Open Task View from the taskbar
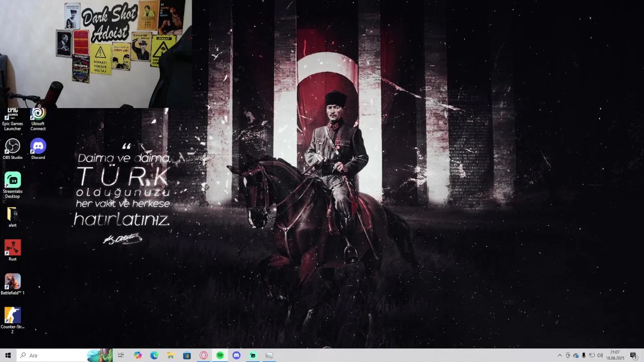The image size is (644, 362). coord(121,355)
